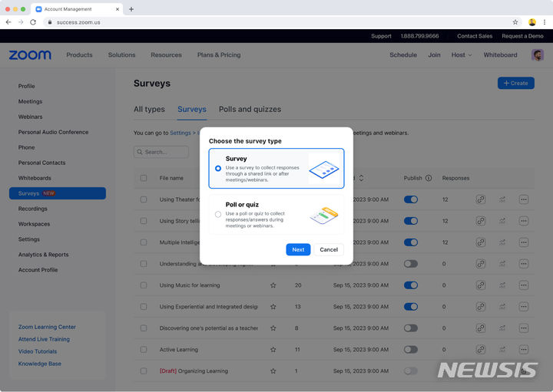553x392 pixels.
Task: Select the Survey radio option
Action: (x=218, y=168)
